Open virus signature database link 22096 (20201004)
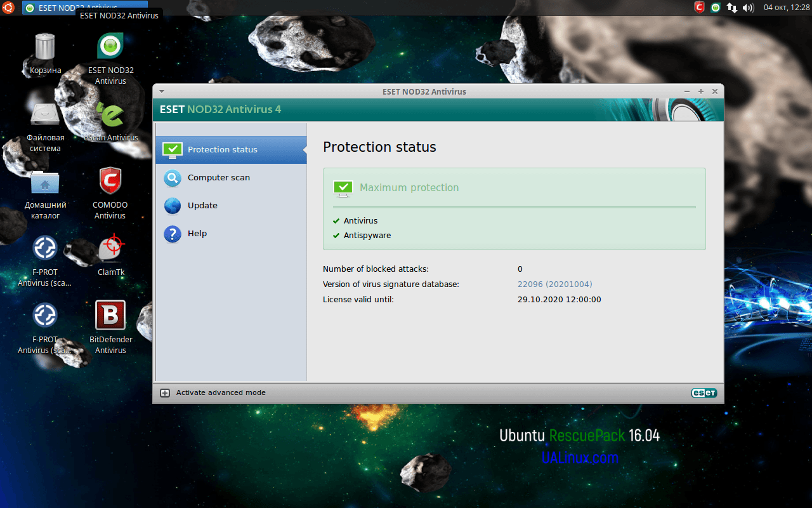This screenshot has width=812, height=508. [x=555, y=284]
